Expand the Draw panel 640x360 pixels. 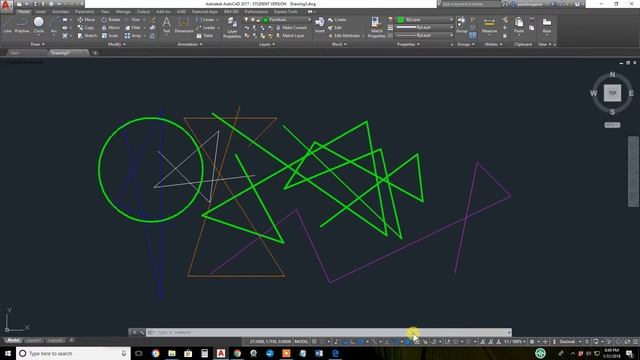pyautogui.click(x=38, y=44)
